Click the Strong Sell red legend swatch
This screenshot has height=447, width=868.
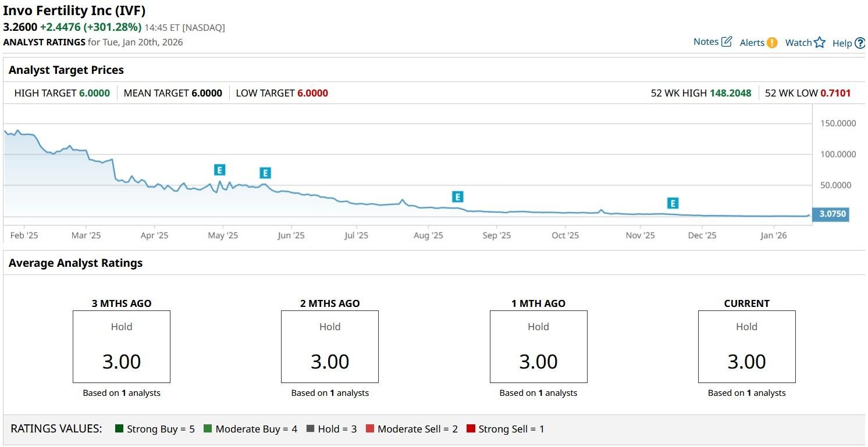[x=471, y=429]
